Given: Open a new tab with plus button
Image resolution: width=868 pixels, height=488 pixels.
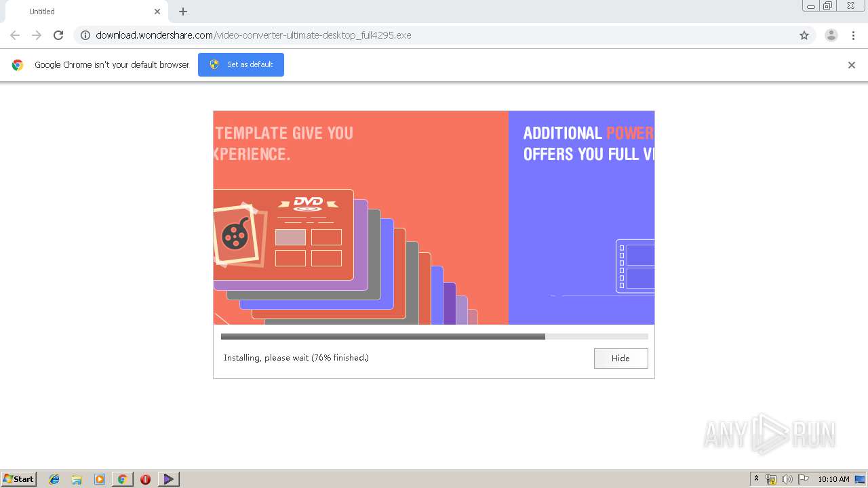Looking at the screenshot, I should [183, 12].
